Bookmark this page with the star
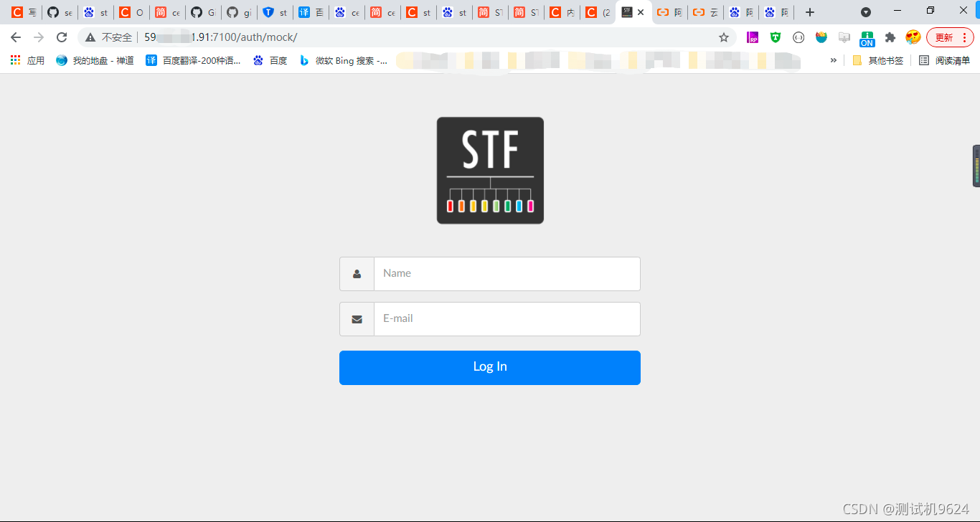This screenshot has height=522, width=980. [x=724, y=37]
